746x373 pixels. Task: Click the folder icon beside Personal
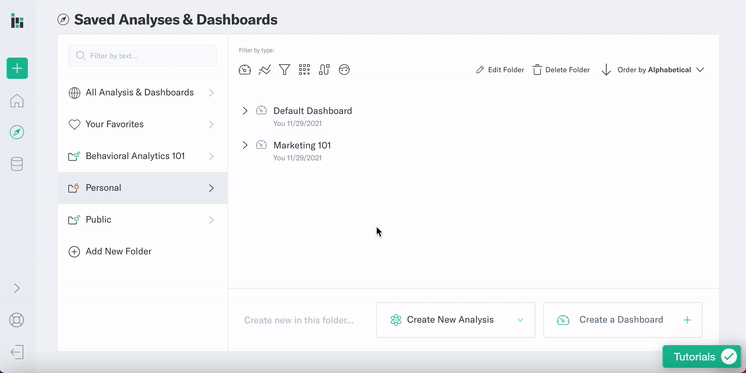click(x=74, y=188)
